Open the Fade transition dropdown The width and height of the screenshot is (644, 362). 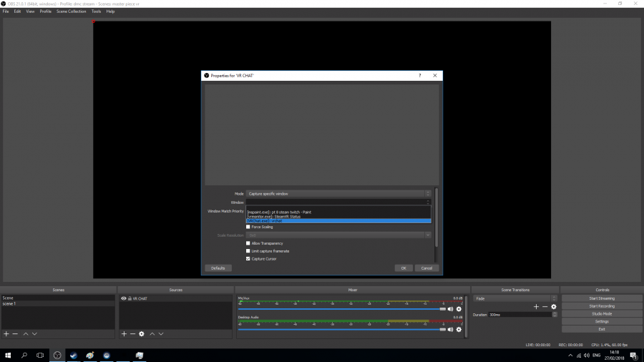[515, 298]
